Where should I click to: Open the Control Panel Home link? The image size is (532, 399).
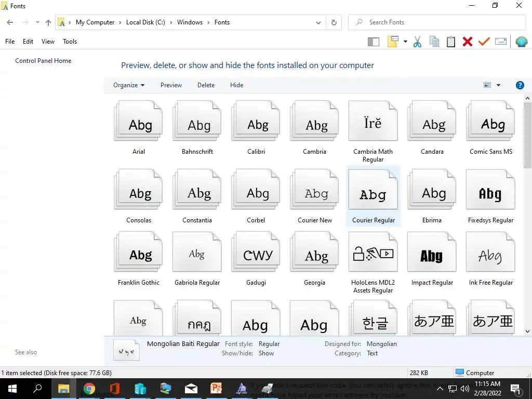pyautogui.click(x=43, y=61)
